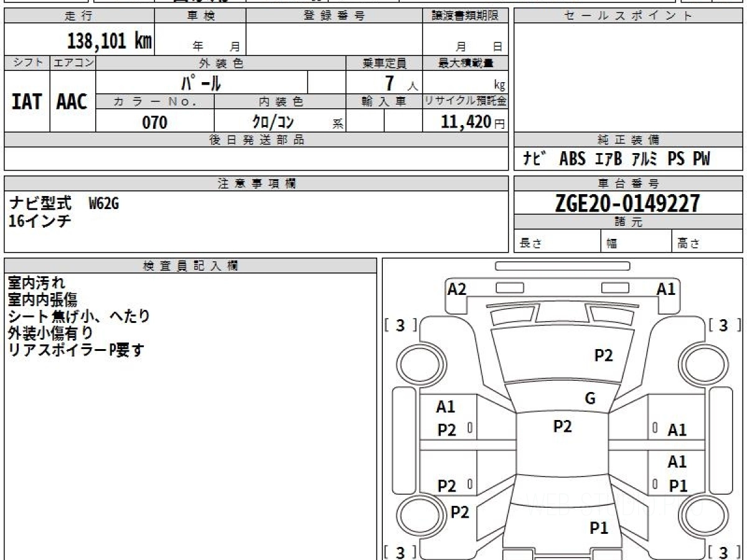The width and height of the screenshot is (747, 560).
Task: Click the 内装色 header
Action: pos(280,101)
